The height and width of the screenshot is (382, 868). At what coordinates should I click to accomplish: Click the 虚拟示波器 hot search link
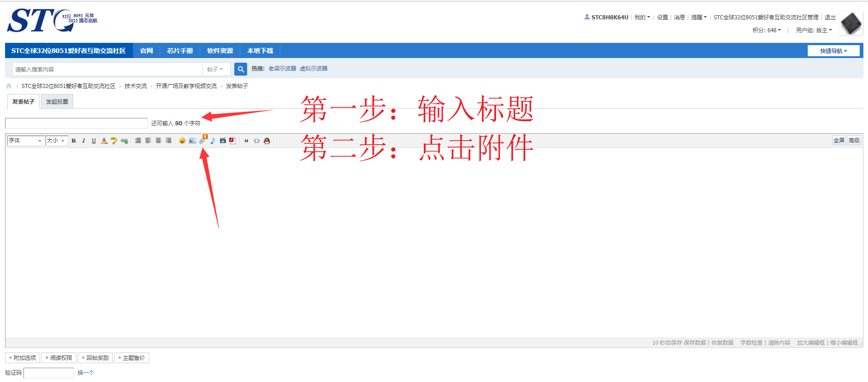pyautogui.click(x=314, y=69)
